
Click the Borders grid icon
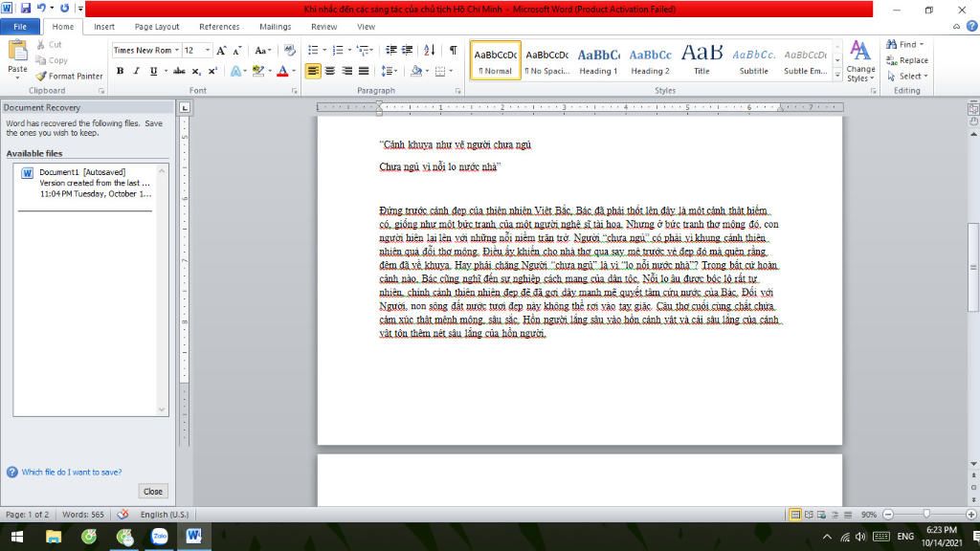[440, 71]
